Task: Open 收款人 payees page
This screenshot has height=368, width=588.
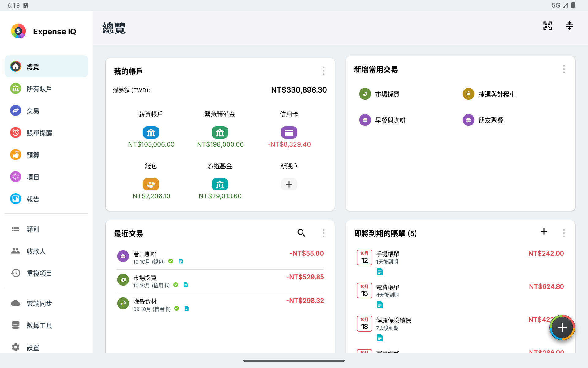Action: point(46,251)
